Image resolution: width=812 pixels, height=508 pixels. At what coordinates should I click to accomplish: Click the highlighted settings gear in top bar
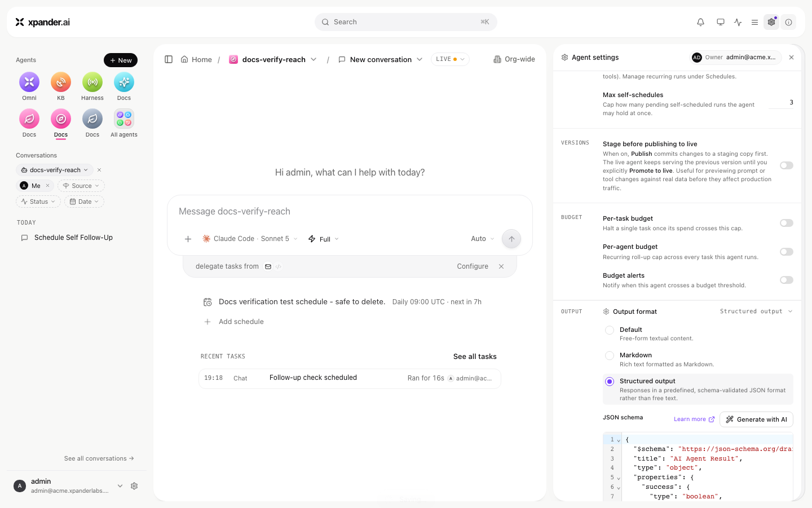(x=771, y=22)
